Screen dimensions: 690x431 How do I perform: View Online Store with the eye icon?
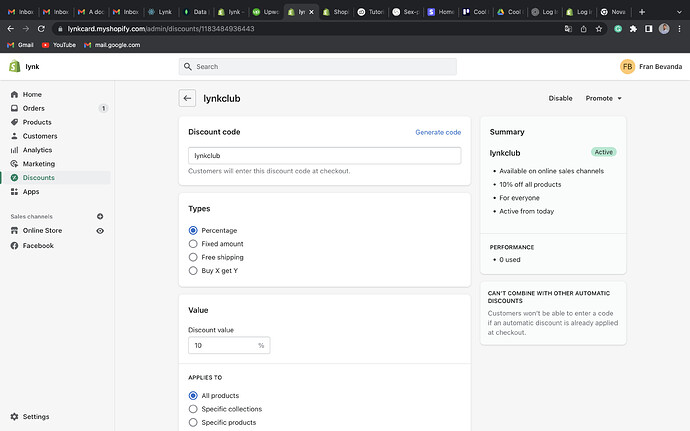click(x=100, y=231)
